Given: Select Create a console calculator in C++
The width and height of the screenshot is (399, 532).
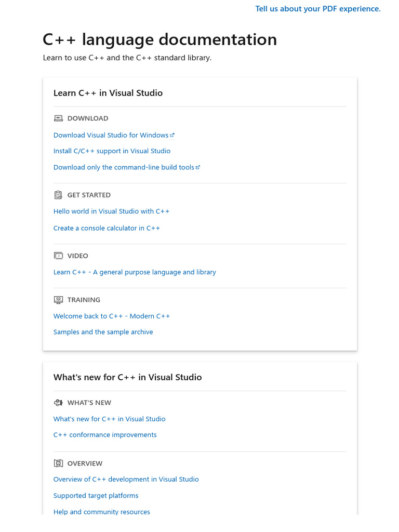Looking at the screenshot, I should tap(107, 228).
